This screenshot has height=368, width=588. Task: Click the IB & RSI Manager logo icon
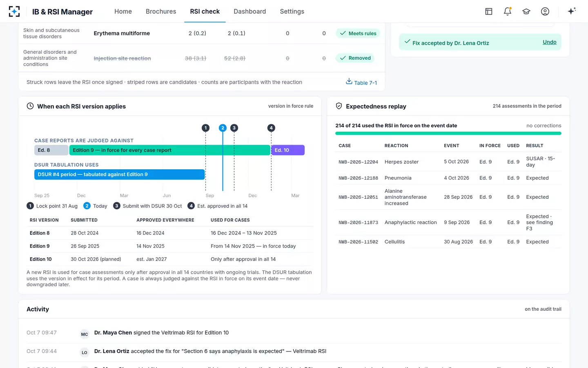(14, 11)
